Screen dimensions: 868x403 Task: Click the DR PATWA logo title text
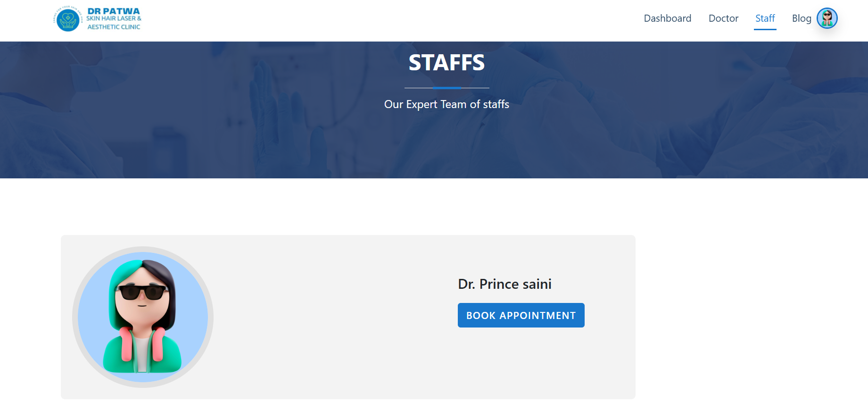point(114,11)
